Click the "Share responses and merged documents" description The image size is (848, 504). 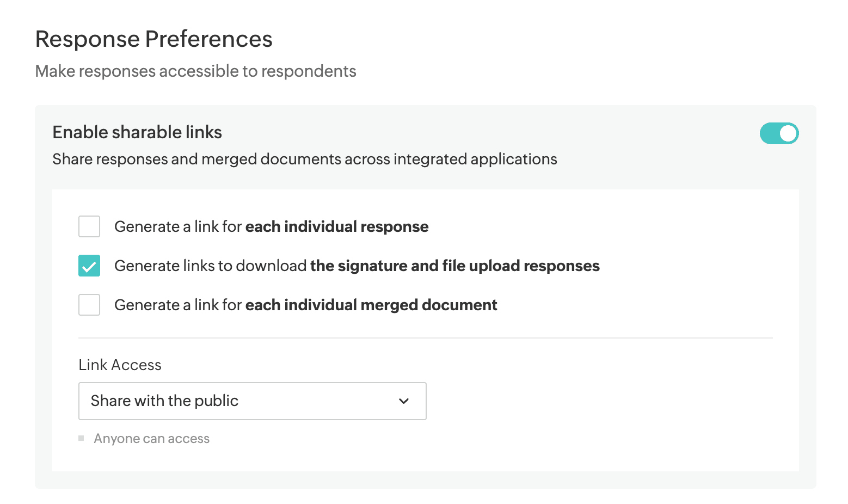pyautogui.click(x=304, y=159)
